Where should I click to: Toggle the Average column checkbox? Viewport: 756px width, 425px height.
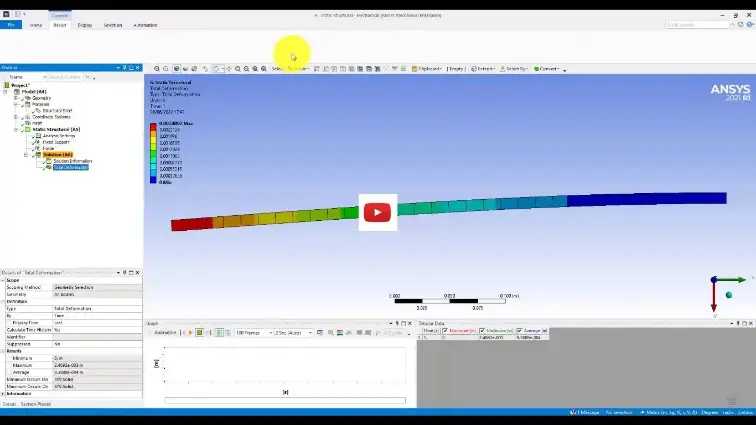517,331
